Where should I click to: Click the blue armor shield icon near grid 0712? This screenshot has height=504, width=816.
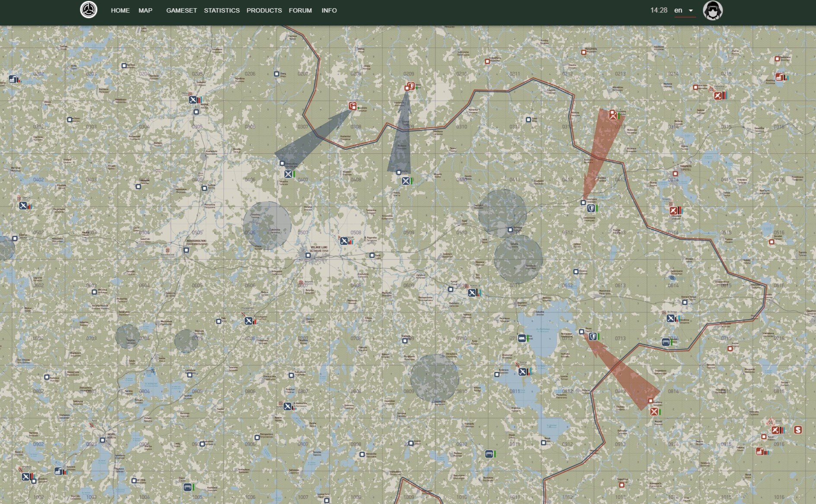[x=593, y=336]
